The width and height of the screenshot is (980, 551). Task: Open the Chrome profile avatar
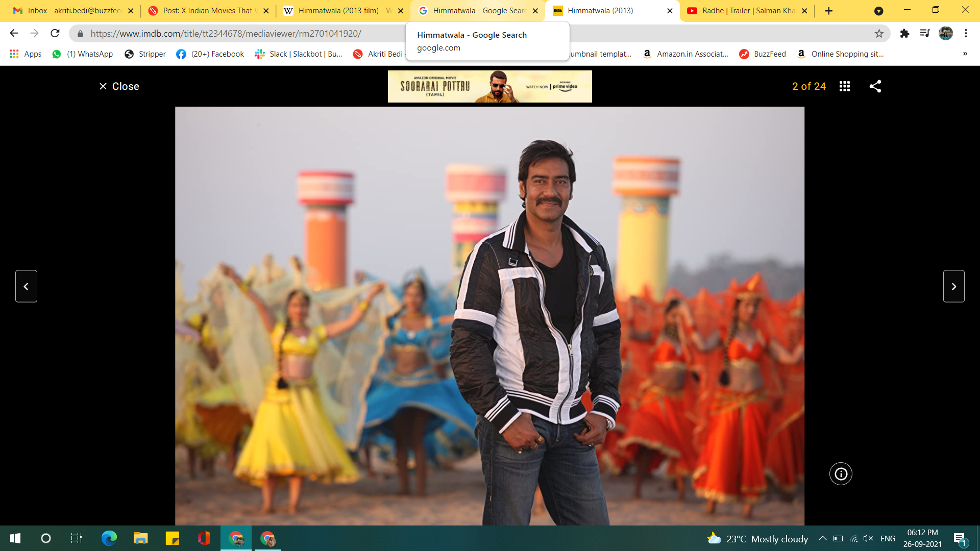(x=946, y=34)
